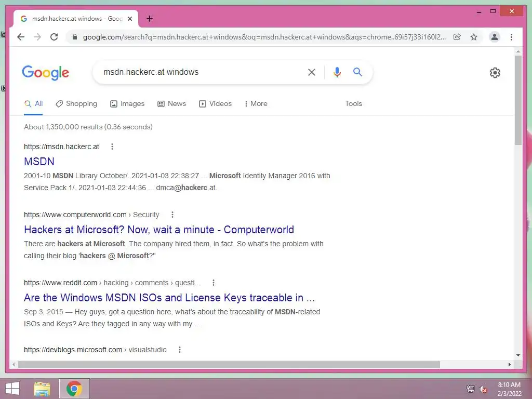
Task: Start voice search with microphone
Action: click(x=337, y=72)
